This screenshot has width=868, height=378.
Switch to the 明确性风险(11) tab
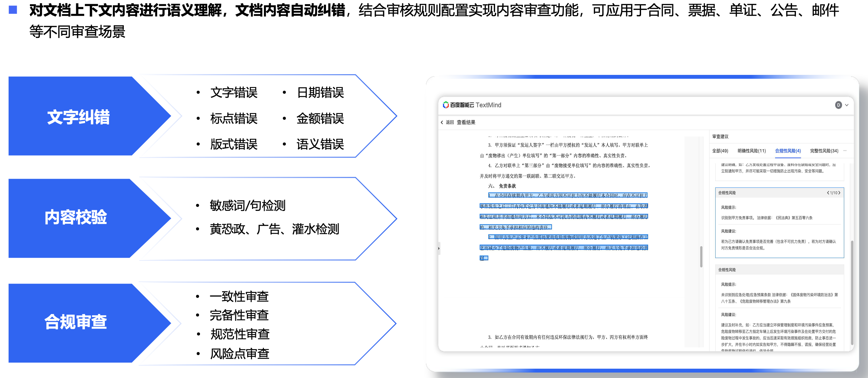point(751,151)
